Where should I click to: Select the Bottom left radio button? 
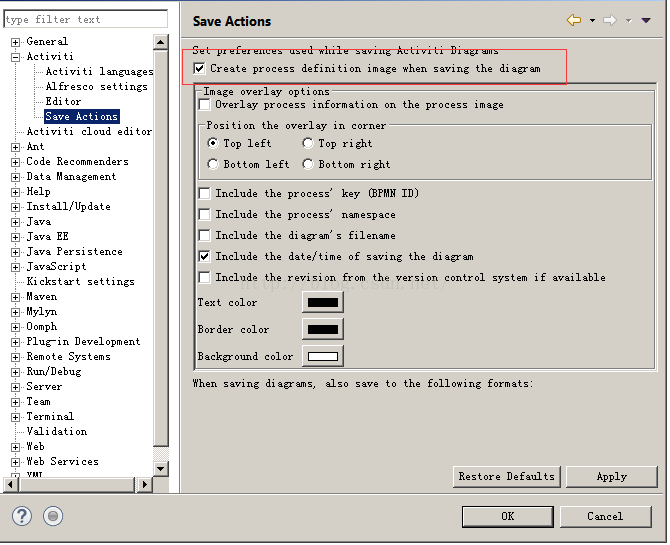click(x=213, y=164)
